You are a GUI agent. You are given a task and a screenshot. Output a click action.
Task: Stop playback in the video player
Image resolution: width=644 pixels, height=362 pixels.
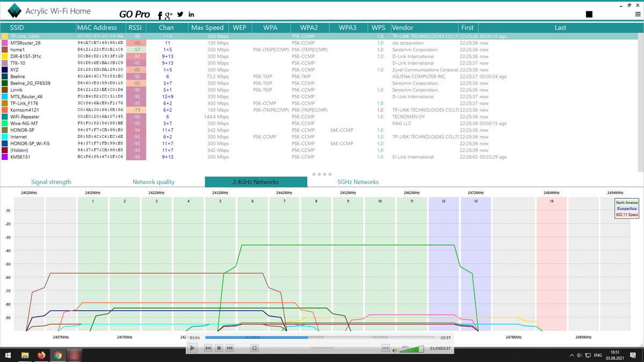(x=219, y=348)
